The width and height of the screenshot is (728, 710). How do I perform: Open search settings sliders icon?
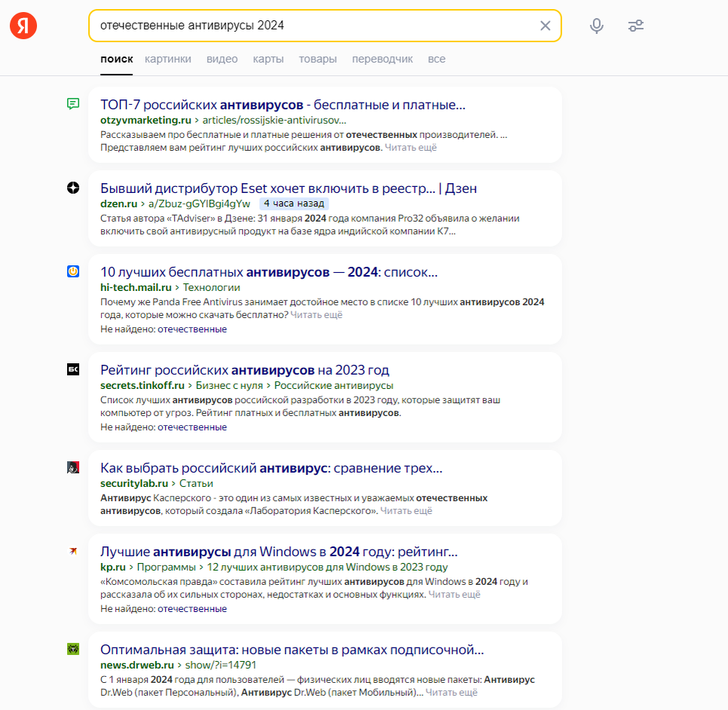coord(635,26)
